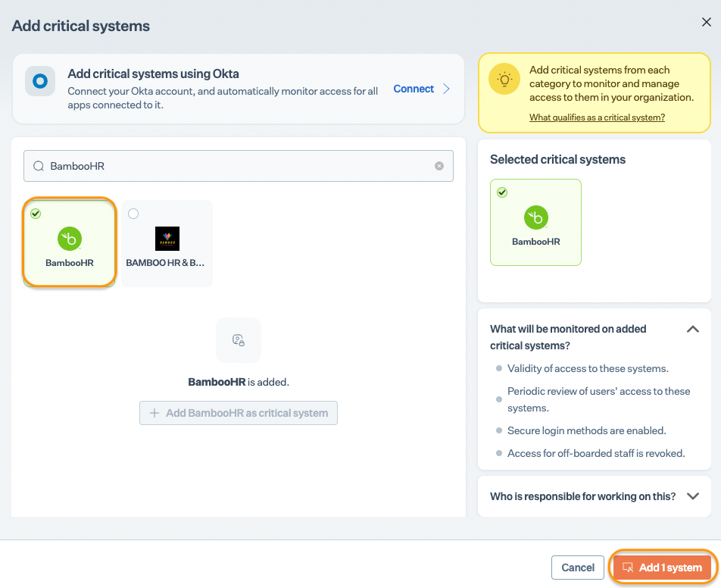Viewport: 721px width, 588px height.
Task: Select the BAMBOO HR & B... radio circle
Action: 133,214
